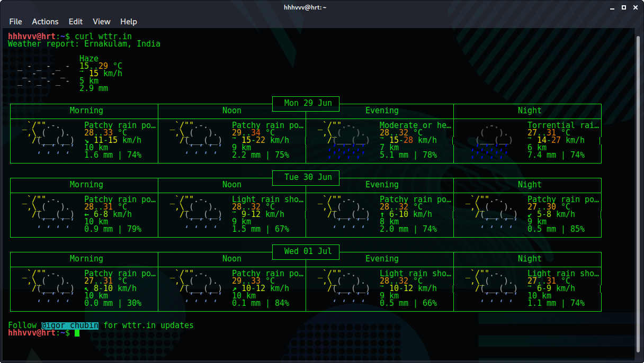The image size is (644, 363).
Task: Click the green terminal cursor block
Action: tap(77, 334)
